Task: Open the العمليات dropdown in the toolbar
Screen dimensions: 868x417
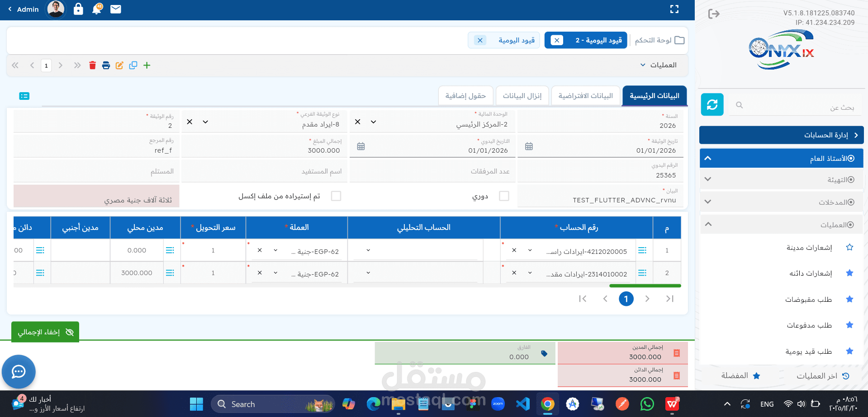Action: point(659,65)
